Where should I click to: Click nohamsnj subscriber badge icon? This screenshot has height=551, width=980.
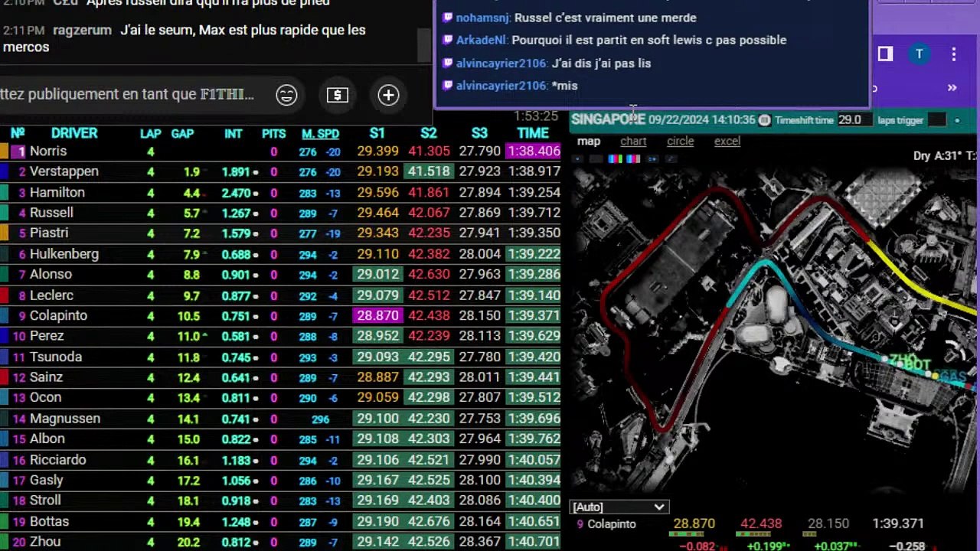pos(448,18)
